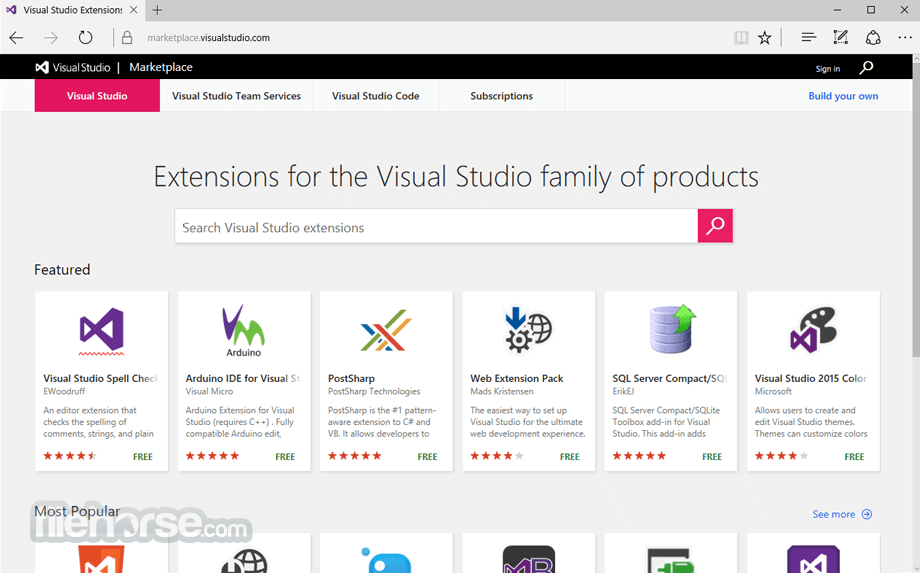Focus the Search Visual Studio extensions field

[436, 226]
